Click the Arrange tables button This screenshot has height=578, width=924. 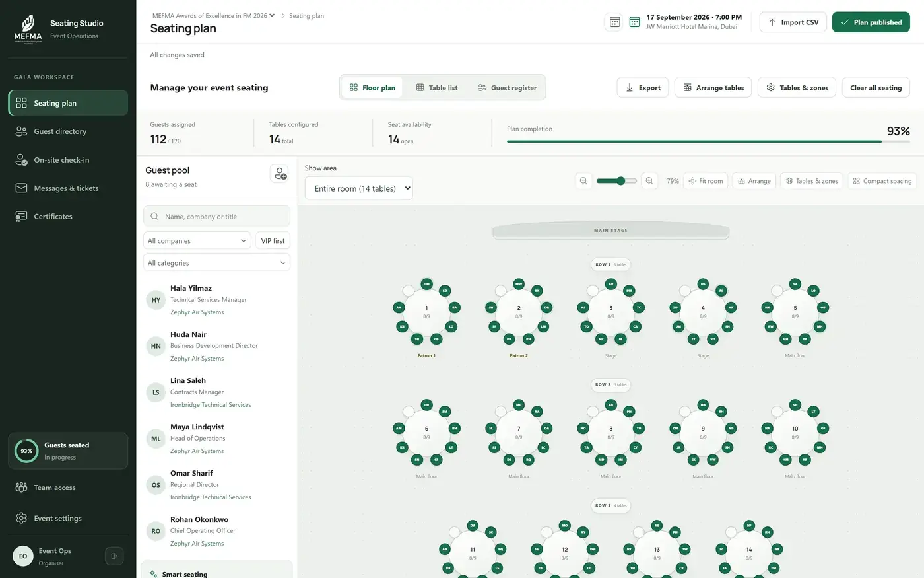(713, 88)
